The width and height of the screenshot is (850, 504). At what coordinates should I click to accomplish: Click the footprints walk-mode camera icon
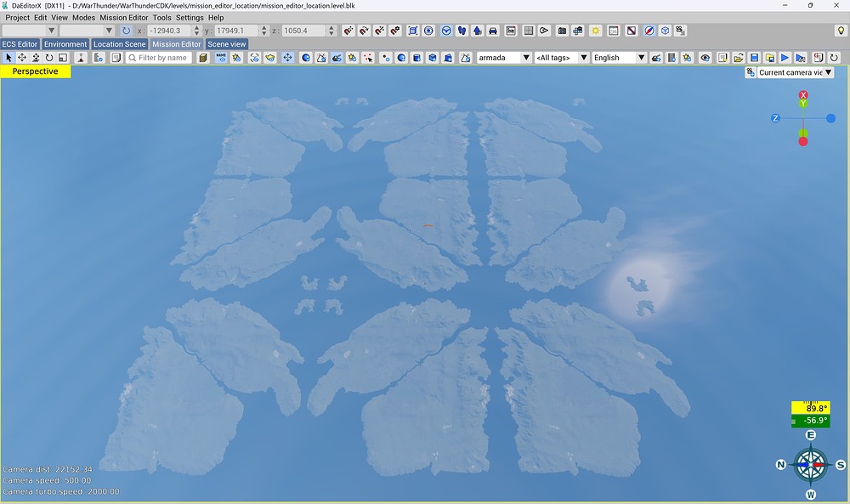[462, 31]
